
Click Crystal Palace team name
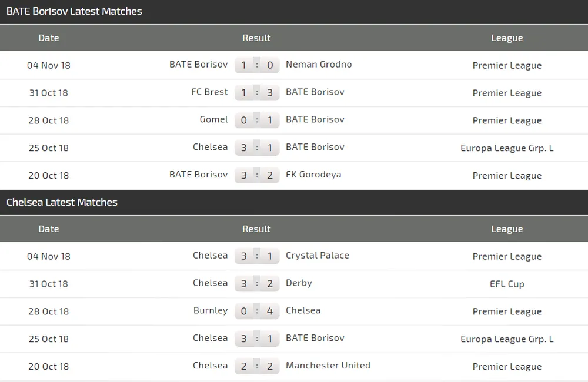tap(317, 256)
